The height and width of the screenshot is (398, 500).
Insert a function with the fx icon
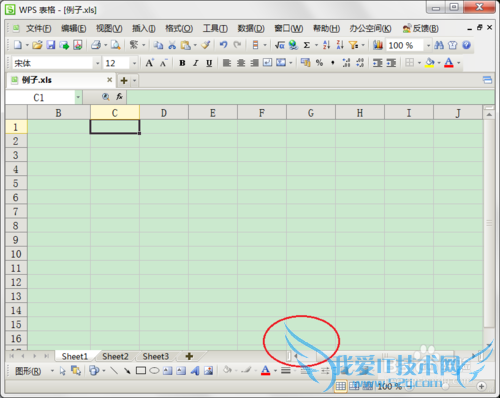119,97
